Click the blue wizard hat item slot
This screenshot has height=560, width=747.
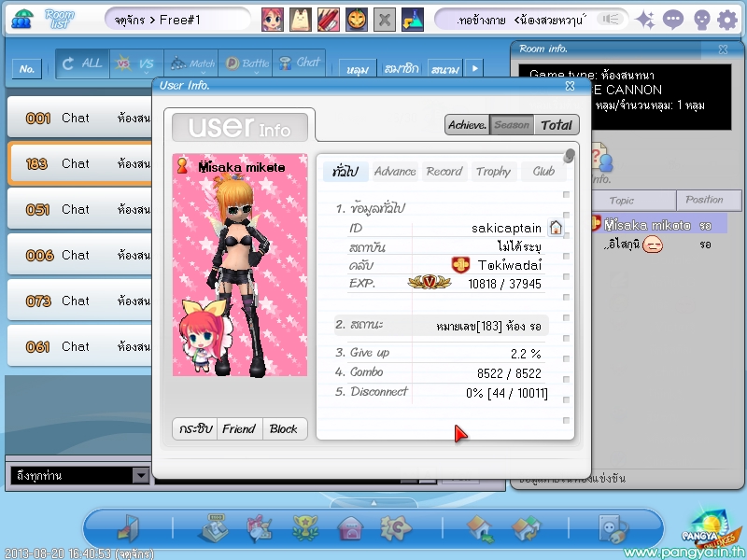pos(413,20)
